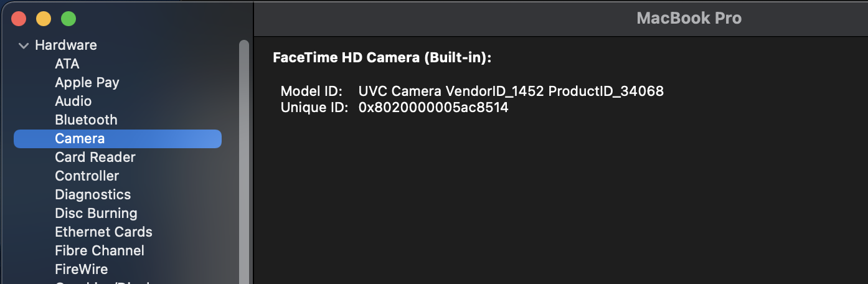Open the Apple Pay category
The width and height of the screenshot is (868, 284).
pos(87,82)
